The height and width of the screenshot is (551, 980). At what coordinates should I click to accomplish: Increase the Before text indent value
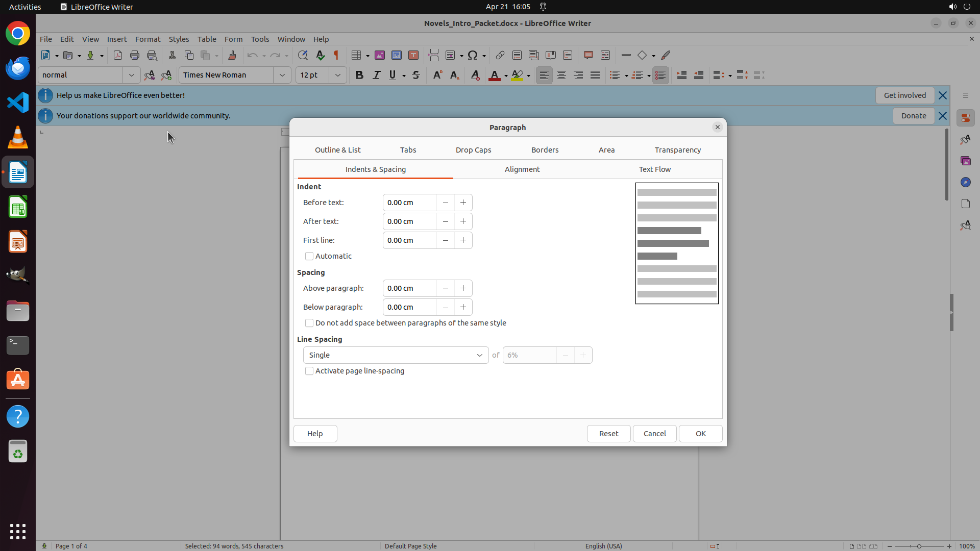[x=463, y=203]
